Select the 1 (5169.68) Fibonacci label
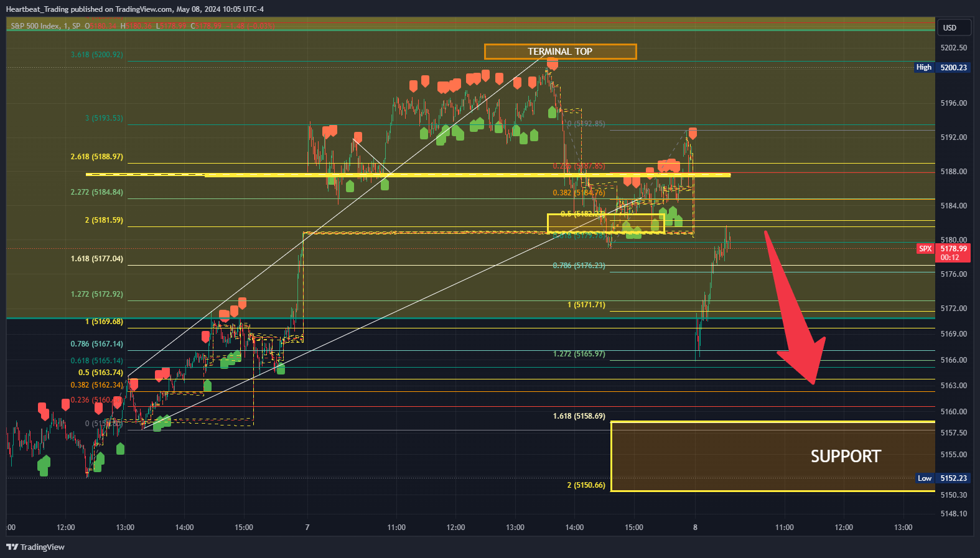Viewport: 980px width, 558px height. [x=104, y=322]
